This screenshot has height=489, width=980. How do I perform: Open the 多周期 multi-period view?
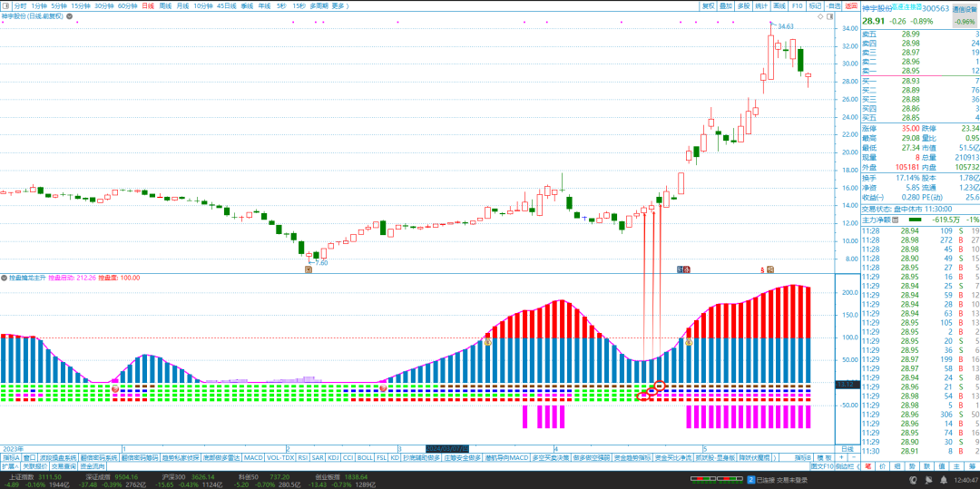pyautogui.click(x=318, y=5)
